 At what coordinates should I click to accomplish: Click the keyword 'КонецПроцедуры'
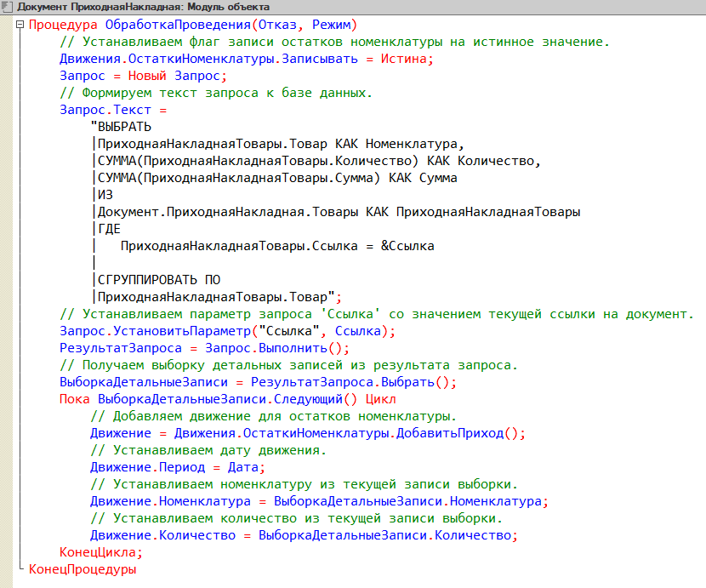(x=83, y=569)
